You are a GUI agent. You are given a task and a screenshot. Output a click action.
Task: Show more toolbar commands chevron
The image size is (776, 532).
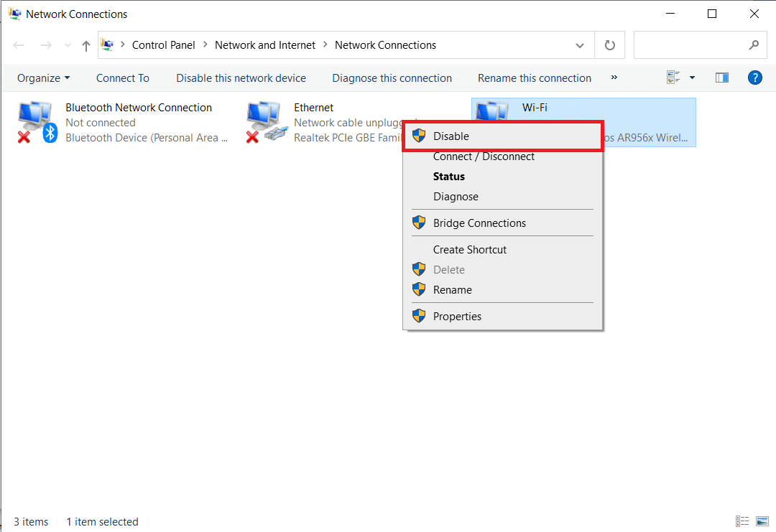[614, 78]
